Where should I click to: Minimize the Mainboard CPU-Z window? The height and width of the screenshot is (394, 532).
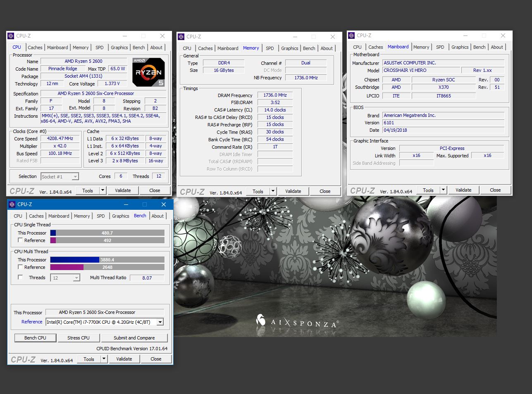tap(465, 36)
